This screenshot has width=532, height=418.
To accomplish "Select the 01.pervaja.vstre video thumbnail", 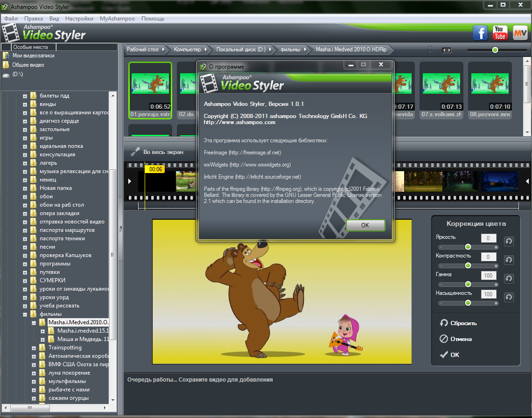I will pos(150,90).
